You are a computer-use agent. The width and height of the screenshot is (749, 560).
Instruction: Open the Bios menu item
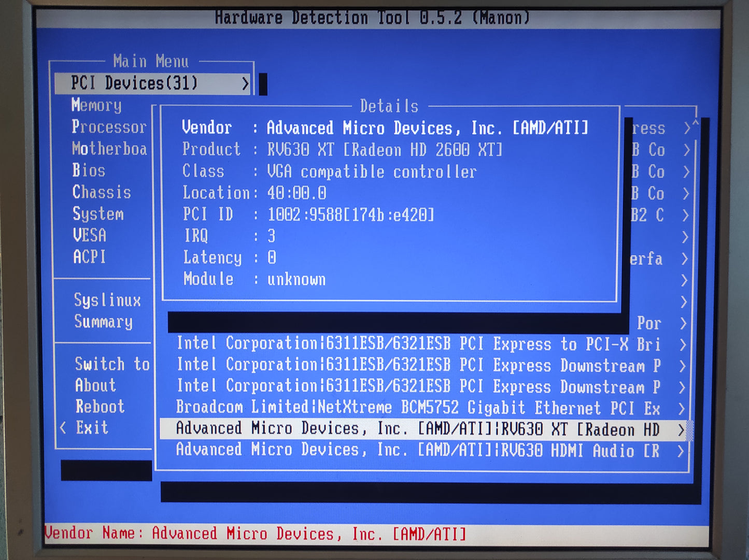click(x=89, y=170)
